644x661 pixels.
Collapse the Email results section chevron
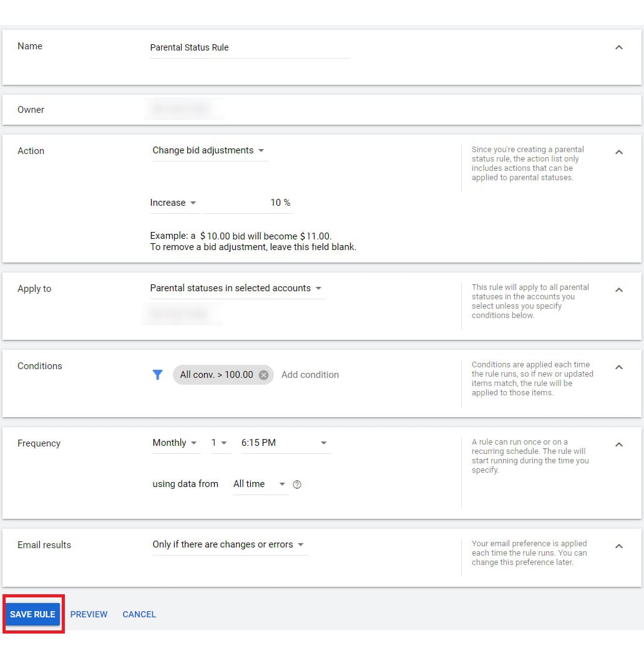tap(618, 546)
